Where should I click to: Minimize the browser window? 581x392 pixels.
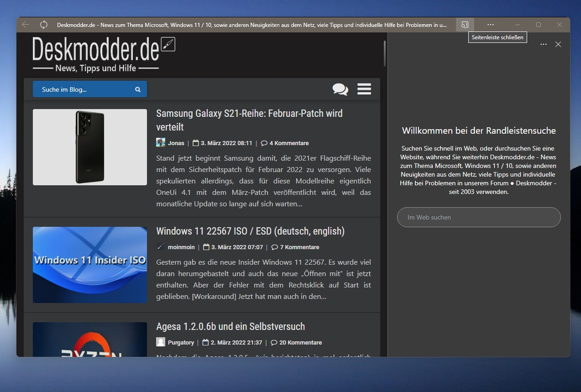coord(518,25)
